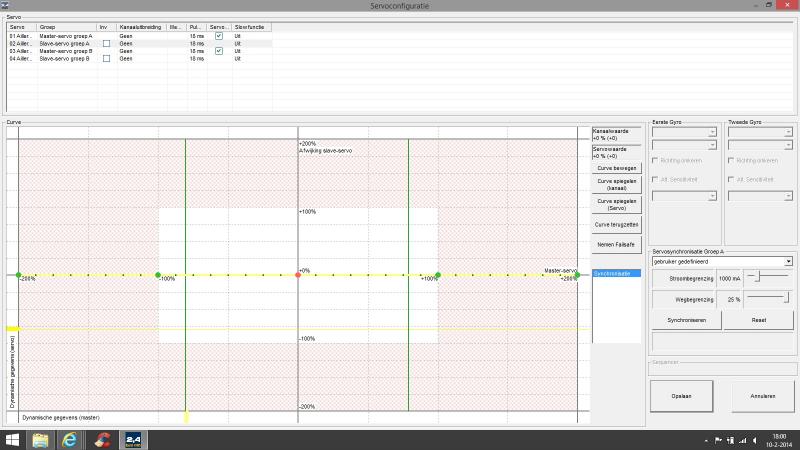The image size is (800, 450).
Task: Open second dropdown in Tweede Gyro
Action: 760,145
